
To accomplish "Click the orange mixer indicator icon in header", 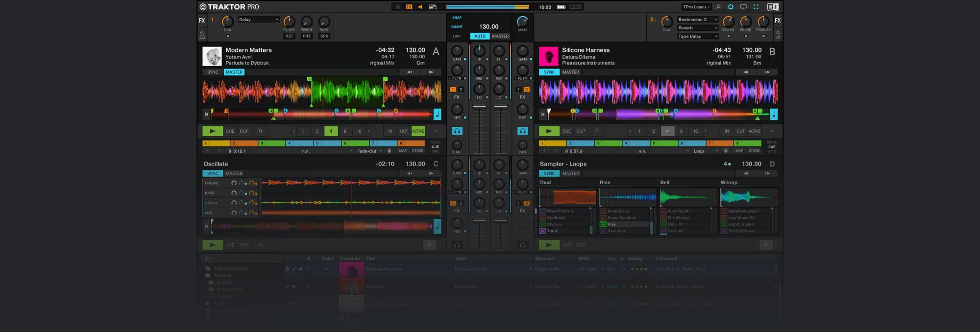I will [409, 7].
